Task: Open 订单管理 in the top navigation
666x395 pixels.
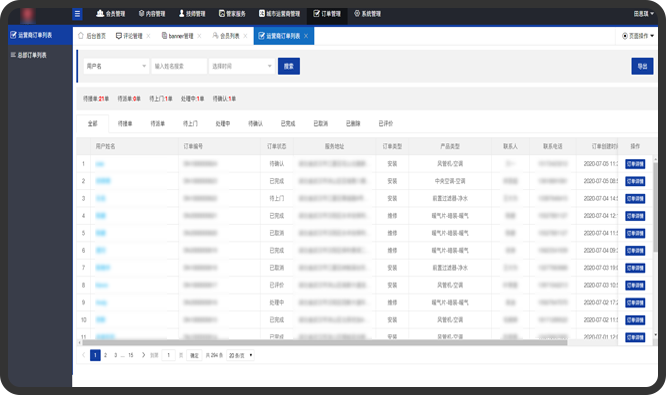Action: [x=327, y=14]
